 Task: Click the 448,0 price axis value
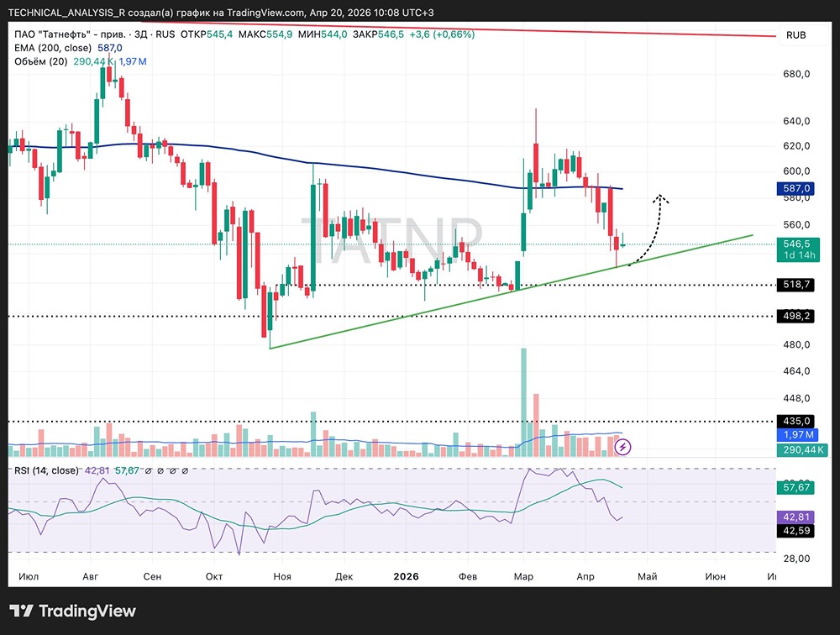point(796,398)
